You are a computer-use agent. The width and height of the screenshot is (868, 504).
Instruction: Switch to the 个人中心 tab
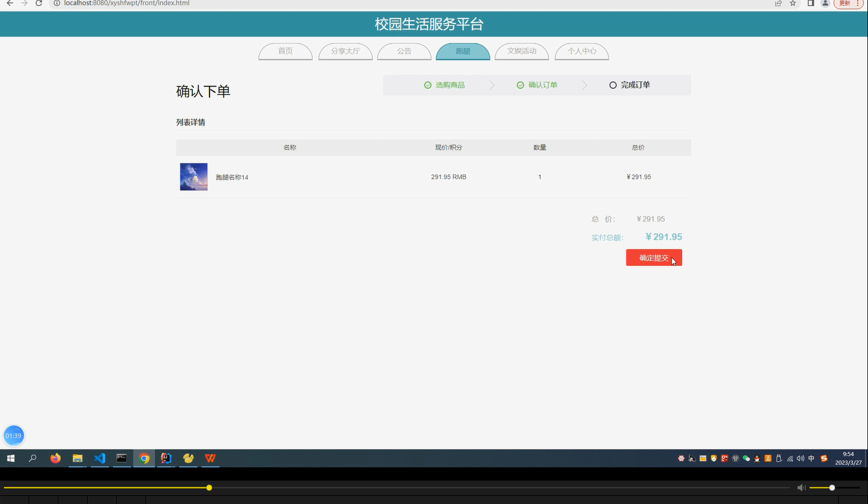582,51
